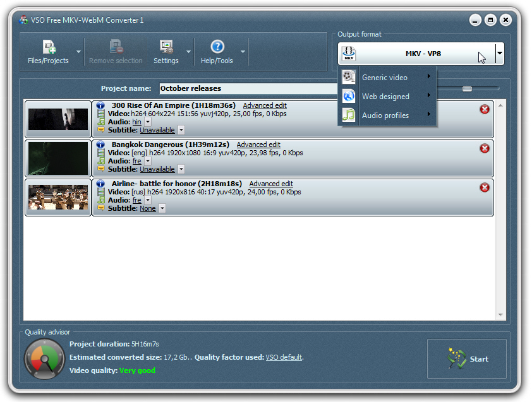Remove Airline- battle for honor with red X

(x=485, y=187)
